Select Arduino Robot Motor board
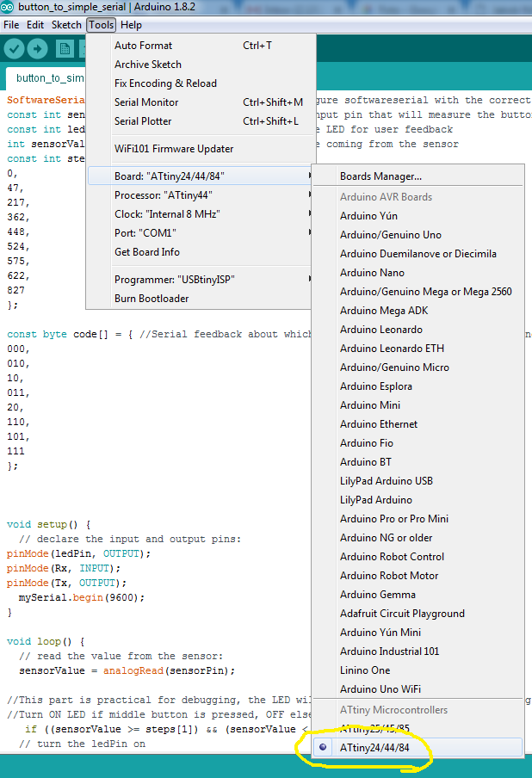The image size is (532, 778). (417, 575)
